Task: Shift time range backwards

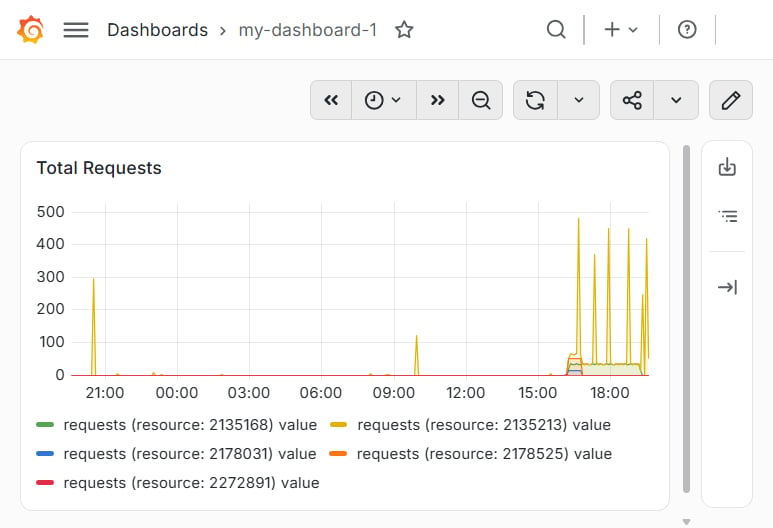Action: (331, 100)
